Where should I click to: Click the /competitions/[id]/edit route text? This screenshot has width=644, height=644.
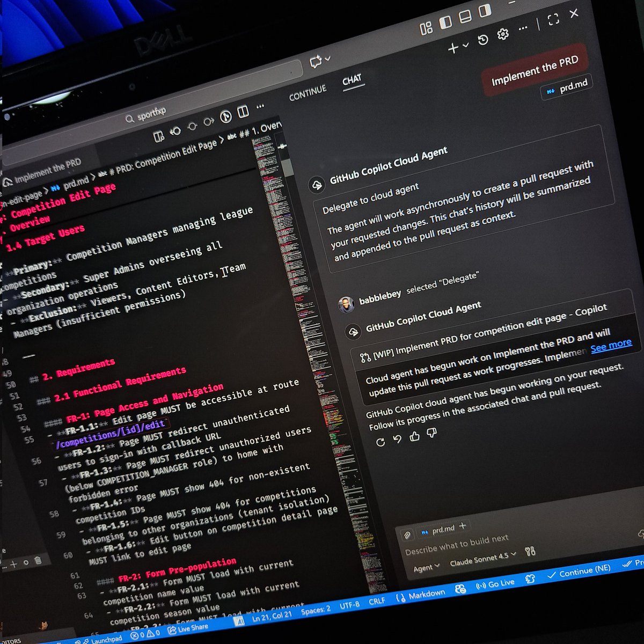point(110,435)
